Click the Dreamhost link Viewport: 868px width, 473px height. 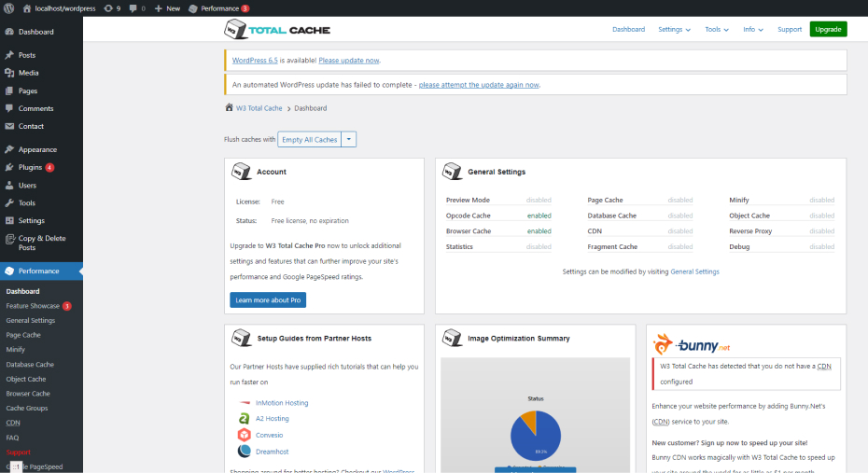[272, 452]
